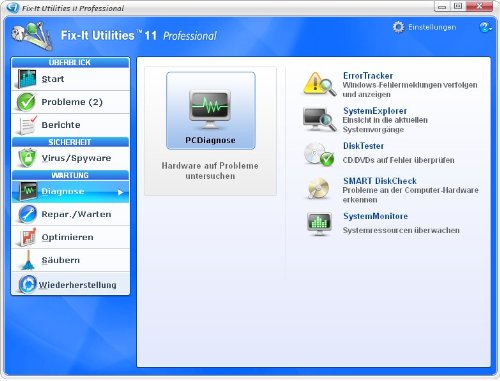Click 'Systemressourcen überwachen' description
Screen dimensions: 500x381
[x=401, y=230]
